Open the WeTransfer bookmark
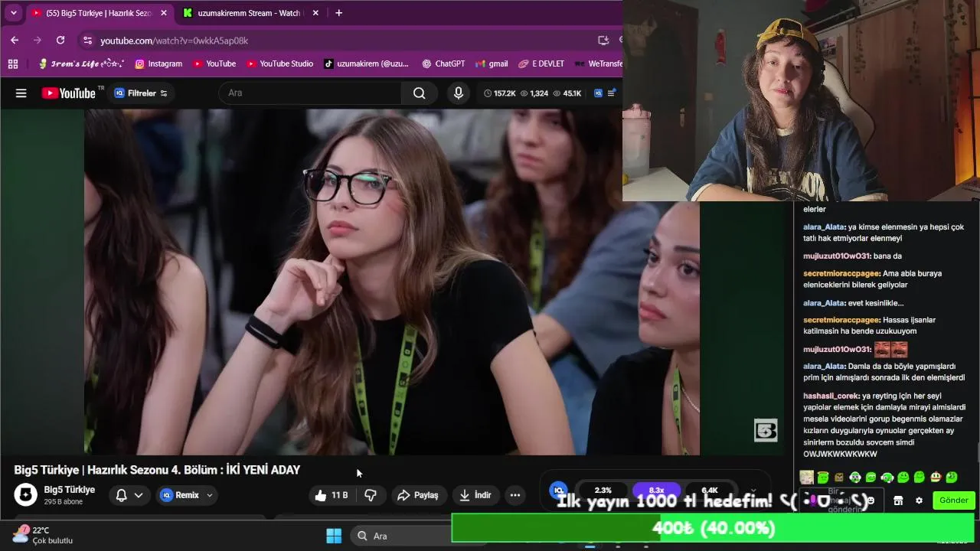Viewport: 980px width, 551px height. pyautogui.click(x=599, y=64)
